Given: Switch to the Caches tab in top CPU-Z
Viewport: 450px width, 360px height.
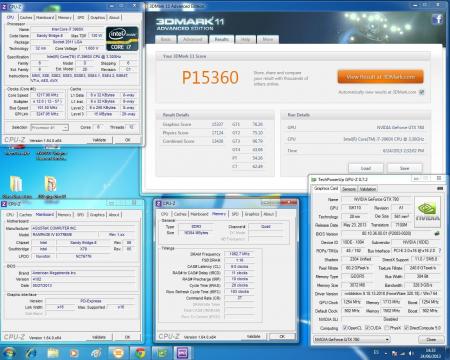Looking at the screenshot, I should [26, 17].
